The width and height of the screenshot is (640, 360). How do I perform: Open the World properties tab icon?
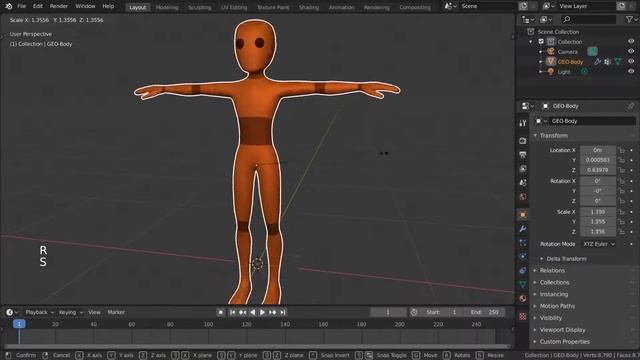point(523,197)
